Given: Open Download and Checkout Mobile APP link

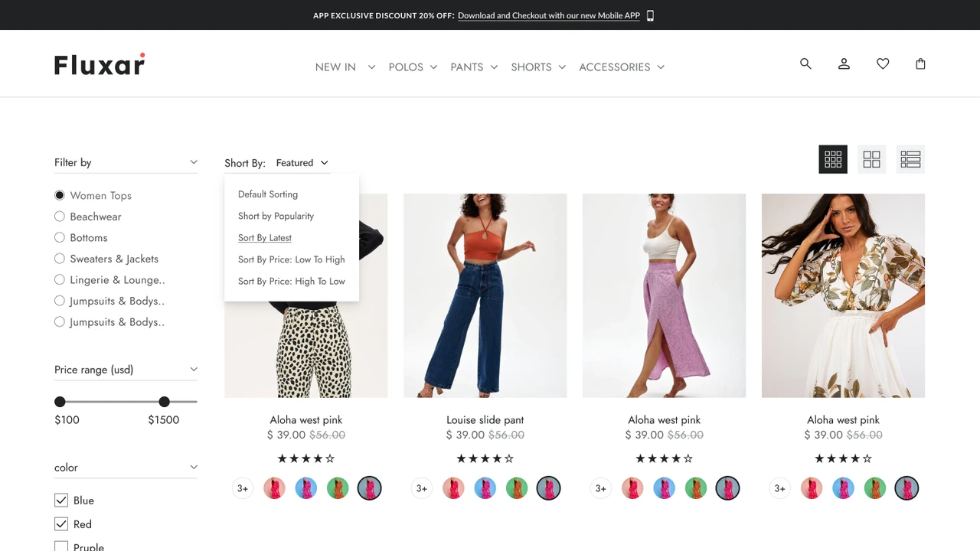Looking at the screenshot, I should pyautogui.click(x=549, y=15).
